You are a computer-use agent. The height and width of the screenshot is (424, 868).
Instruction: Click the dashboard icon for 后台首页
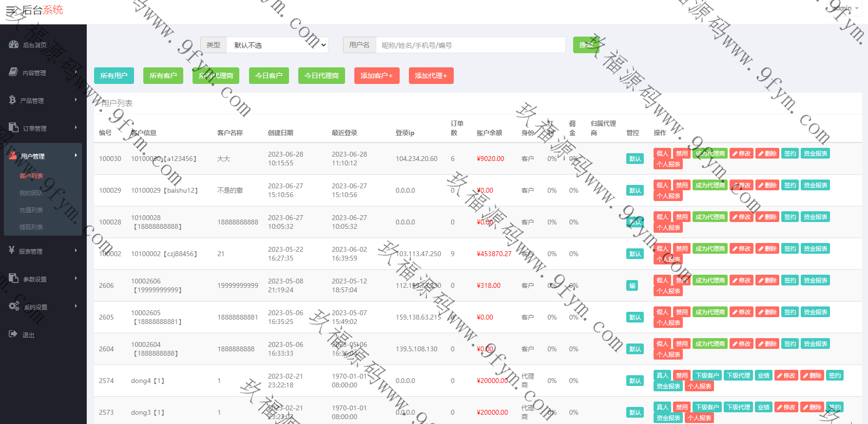[14, 45]
